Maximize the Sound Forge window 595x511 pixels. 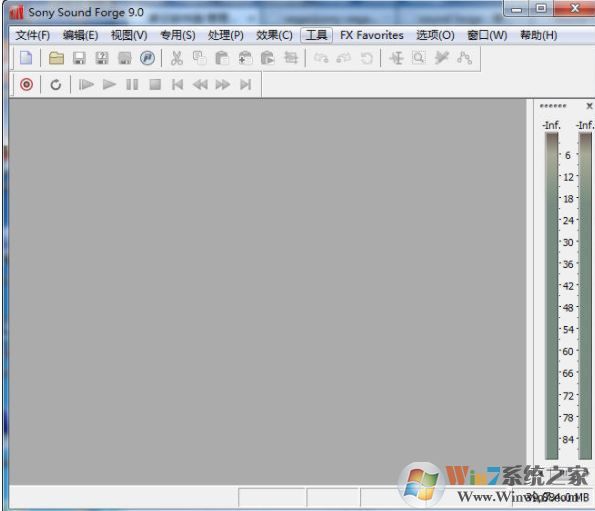pyautogui.click(x=541, y=8)
